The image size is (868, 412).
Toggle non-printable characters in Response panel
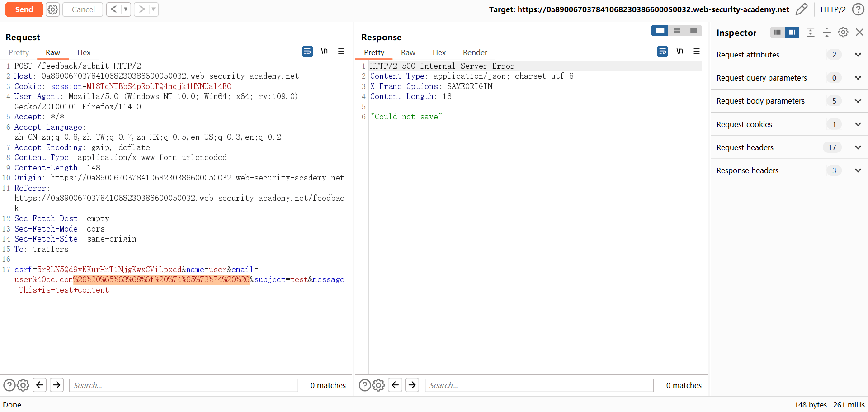coord(679,52)
